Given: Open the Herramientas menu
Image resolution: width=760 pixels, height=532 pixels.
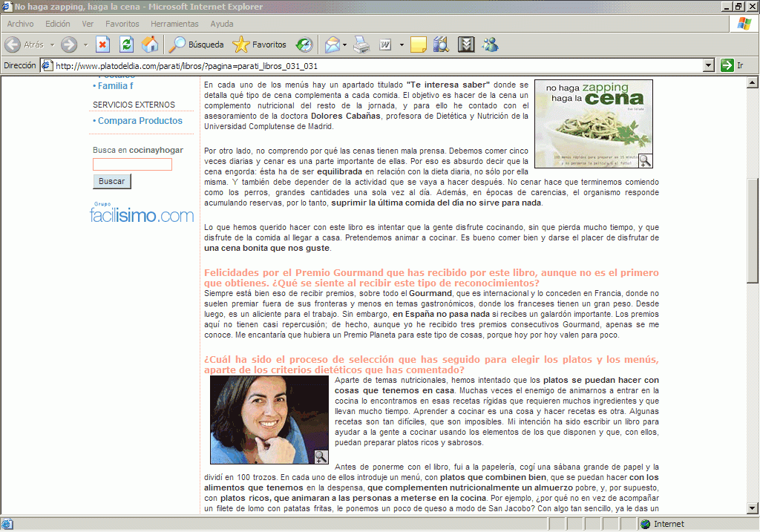Looking at the screenshot, I should click(174, 24).
